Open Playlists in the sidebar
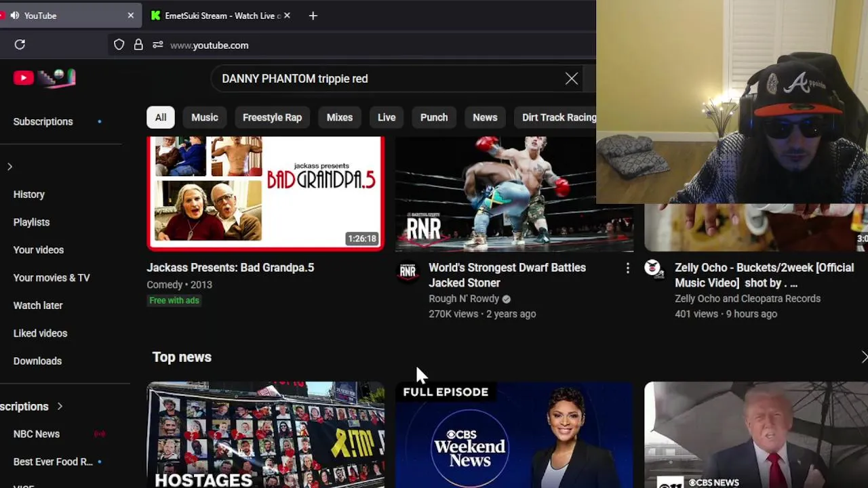 click(31, 222)
